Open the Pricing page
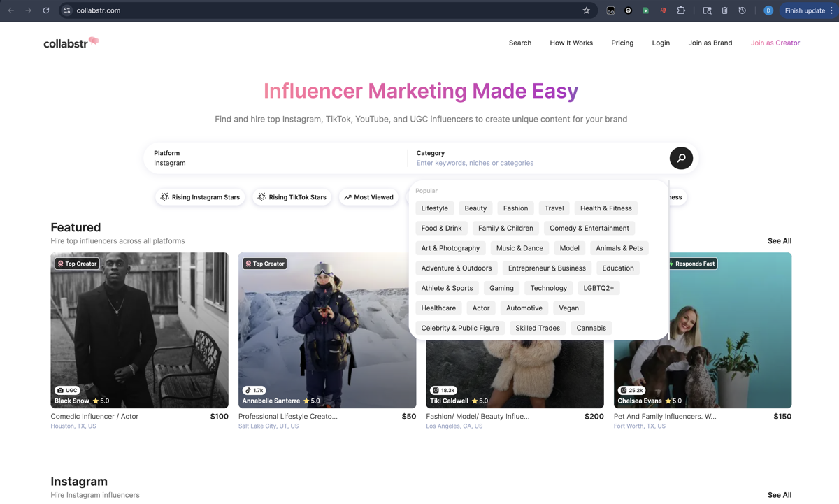Viewport: 839px width, 504px height. tap(622, 43)
